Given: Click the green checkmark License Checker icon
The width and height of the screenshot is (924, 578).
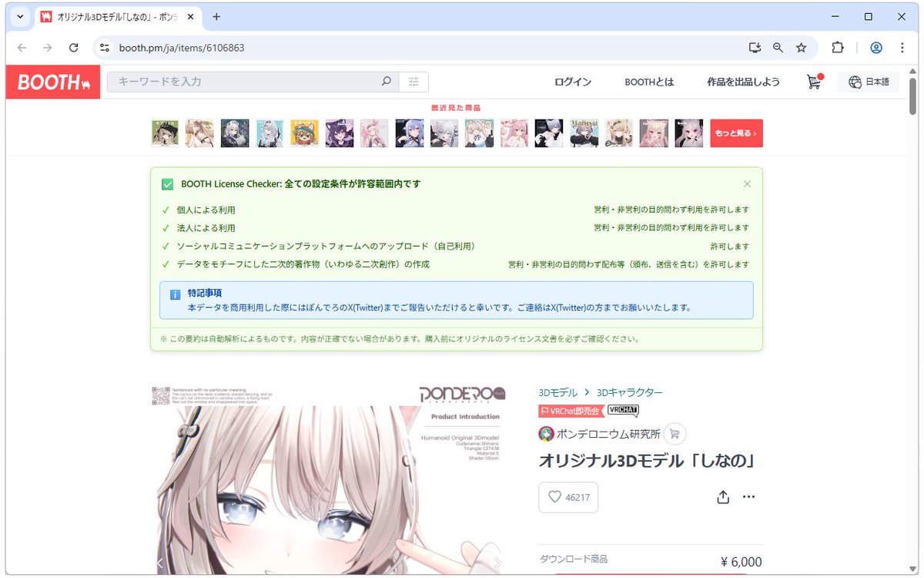Looking at the screenshot, I should click(x=167, y=184).
